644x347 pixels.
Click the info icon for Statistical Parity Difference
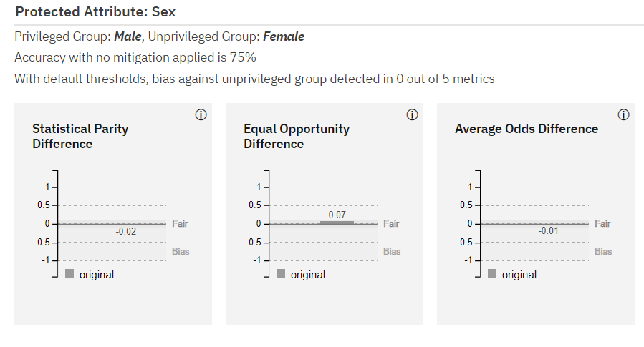pos(201,115)
